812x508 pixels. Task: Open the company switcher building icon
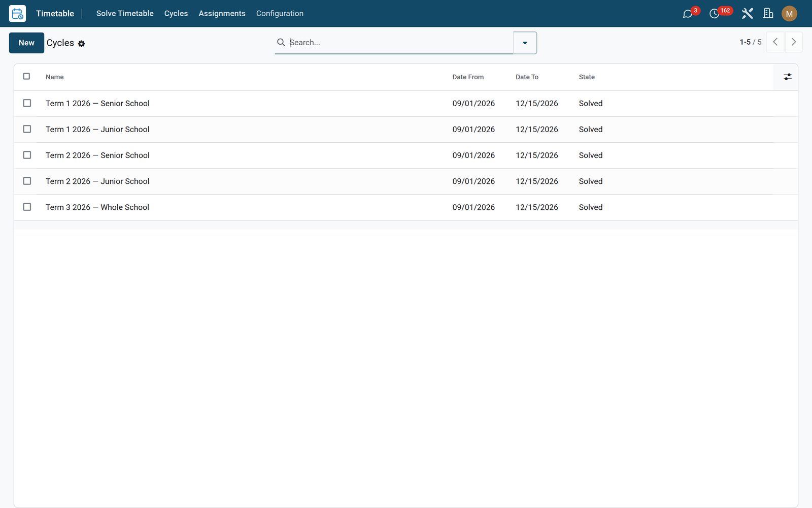click(768, 14)
